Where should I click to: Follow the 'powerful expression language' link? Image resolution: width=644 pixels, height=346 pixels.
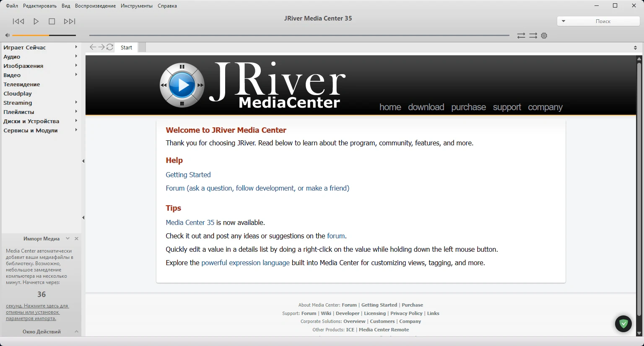click(245, 263)
